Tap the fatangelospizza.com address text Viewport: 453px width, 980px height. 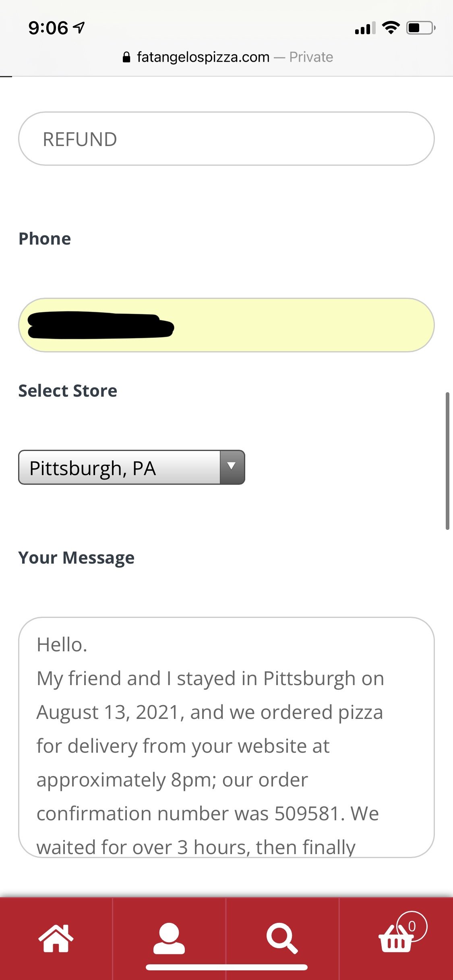pyautogui.click(x=203, y=57)
